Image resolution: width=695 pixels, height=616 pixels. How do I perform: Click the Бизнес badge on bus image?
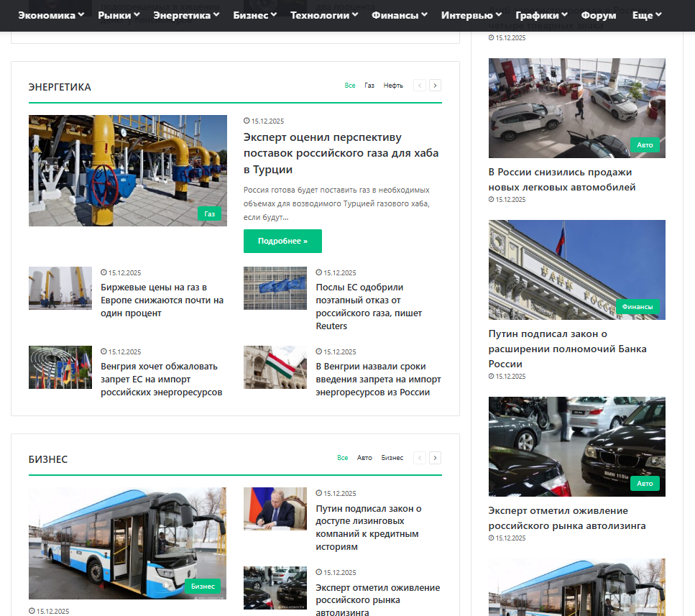click(x=203, y=586)
